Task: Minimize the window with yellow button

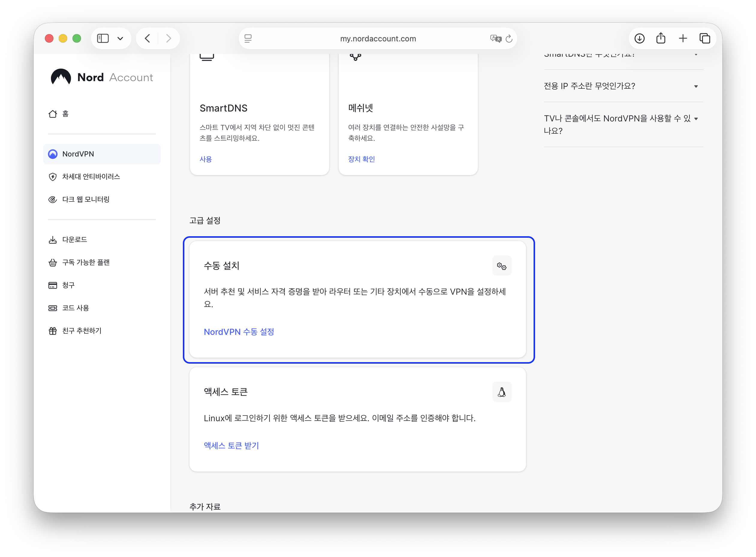Action: click(x=63, y=38)
